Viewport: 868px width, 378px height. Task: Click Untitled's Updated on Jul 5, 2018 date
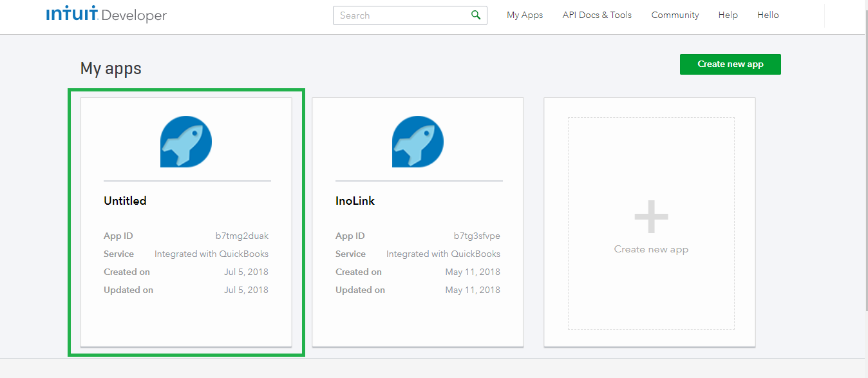pos(246,290)
